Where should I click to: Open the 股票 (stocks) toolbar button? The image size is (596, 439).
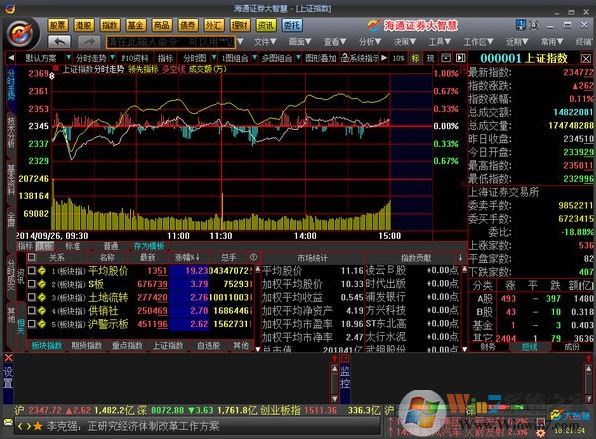[x=58, y=25]
